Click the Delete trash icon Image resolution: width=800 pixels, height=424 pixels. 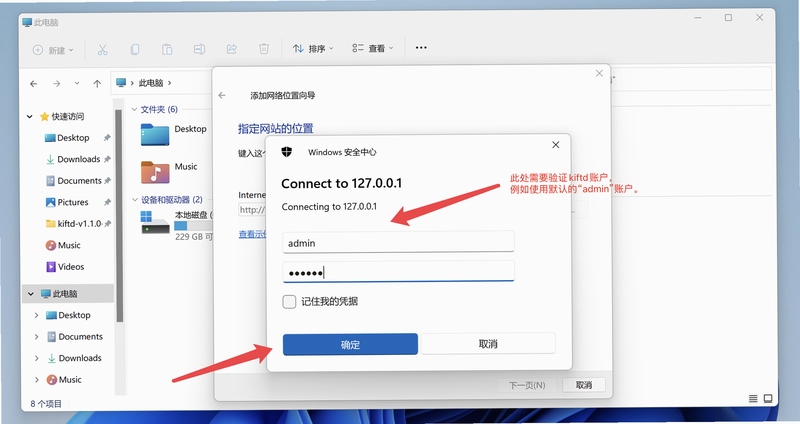coord(264,48)
